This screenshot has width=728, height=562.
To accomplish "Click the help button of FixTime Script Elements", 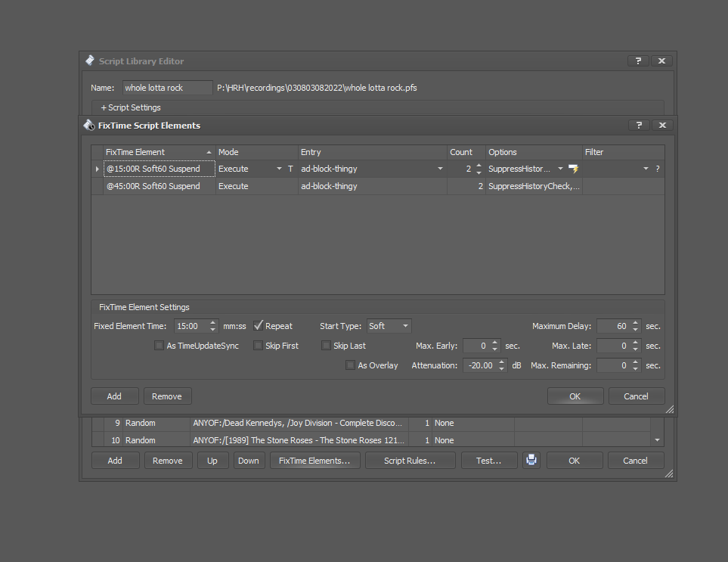I will (x=639, y=126).
